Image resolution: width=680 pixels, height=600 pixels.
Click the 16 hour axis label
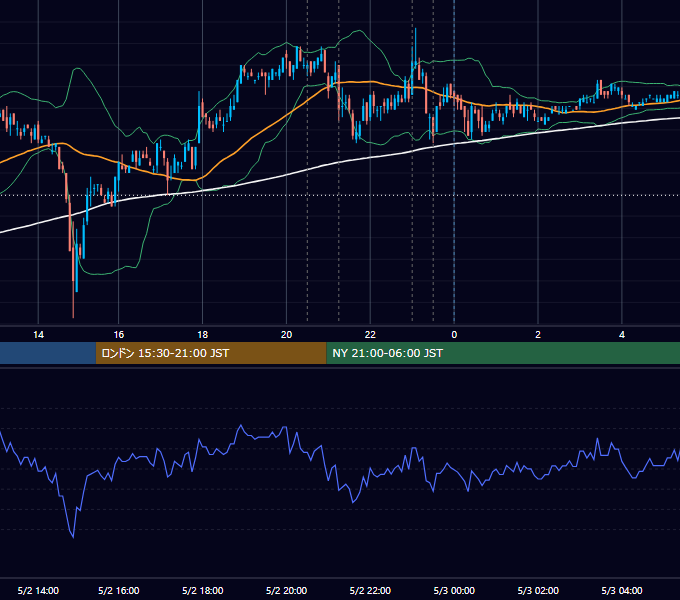point(118,335)
